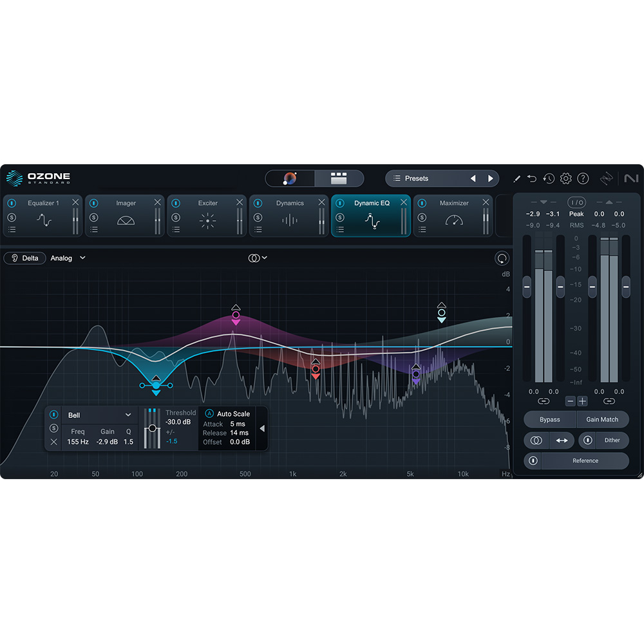Remove the Maximizer module
This screenshot has height=644, width=644.
[x=486, y=202]
